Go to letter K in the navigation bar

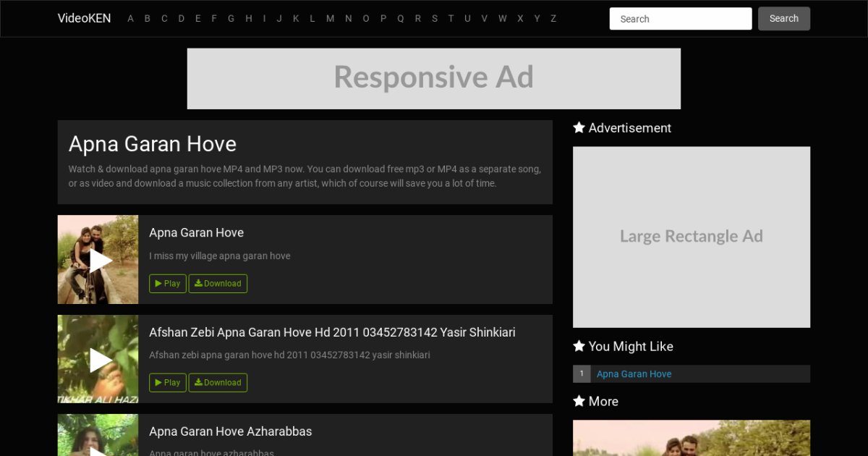tap(296, 19)
